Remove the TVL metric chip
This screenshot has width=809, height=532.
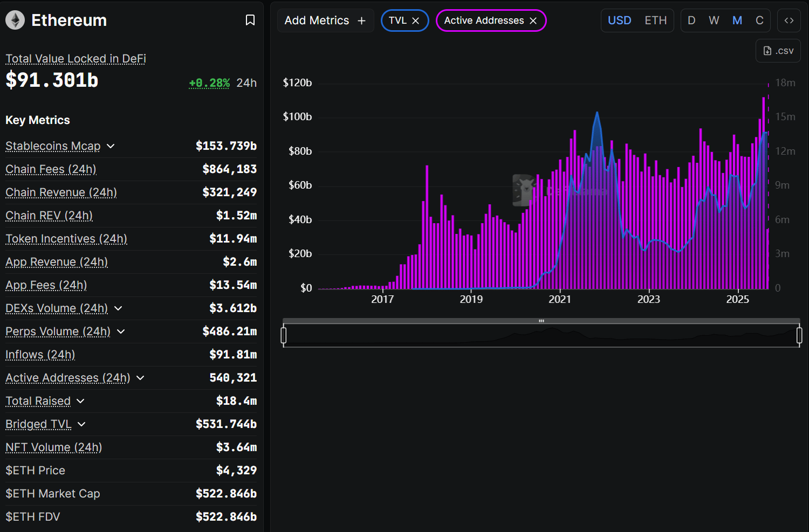point(416,20)
